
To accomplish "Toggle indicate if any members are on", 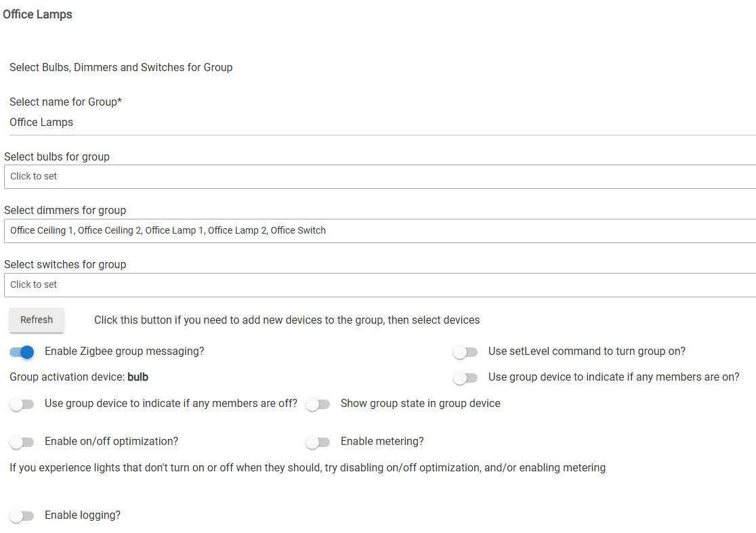I will 465,377.
